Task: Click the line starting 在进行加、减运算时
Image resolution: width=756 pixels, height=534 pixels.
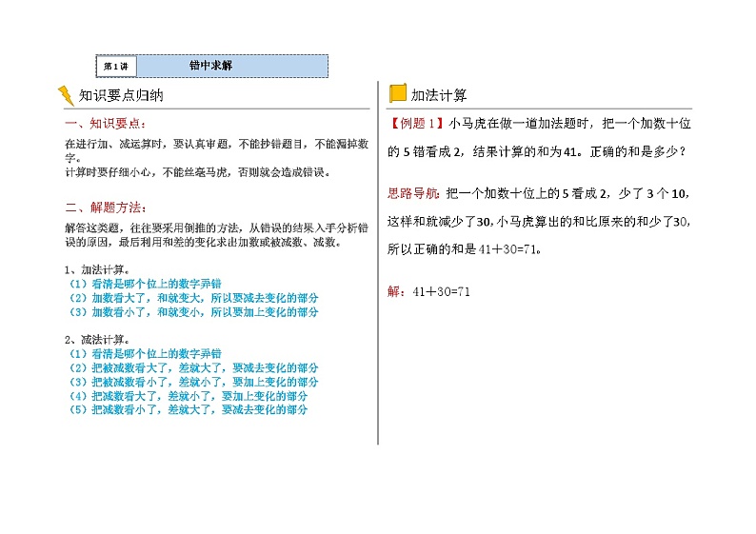Action: 216,144
